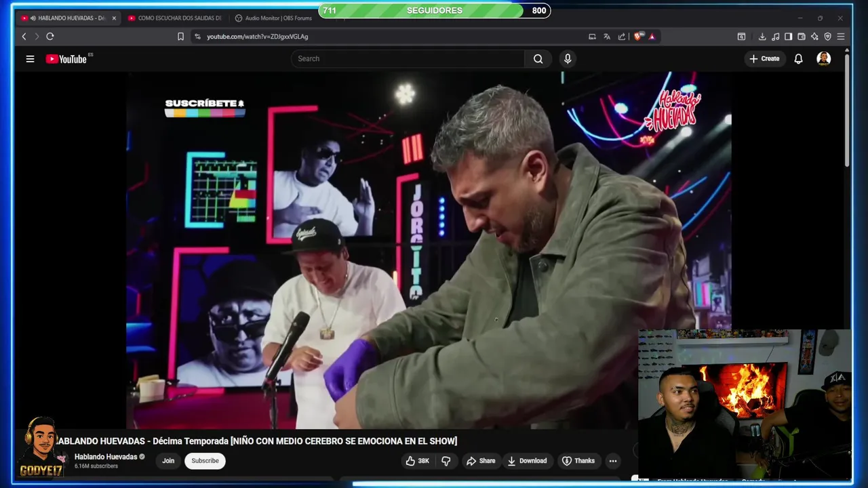The width and height of the screenshot is (868, 488).
Task: Open YouTube notifications bell
Action: point(798,59)
